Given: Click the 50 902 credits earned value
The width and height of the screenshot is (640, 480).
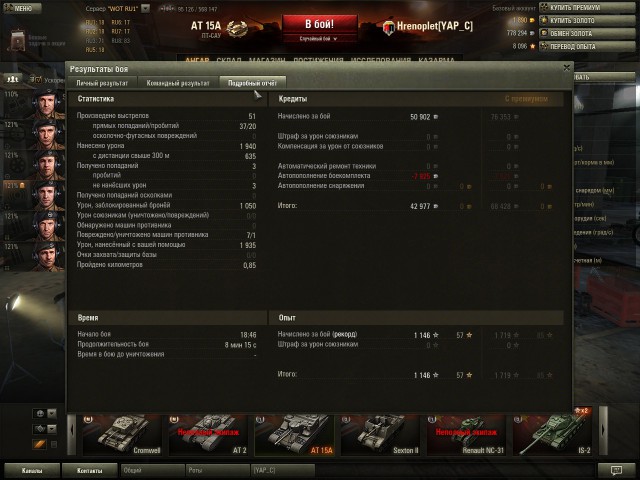Looking at the screenshot, I should (x=420, y=117).
